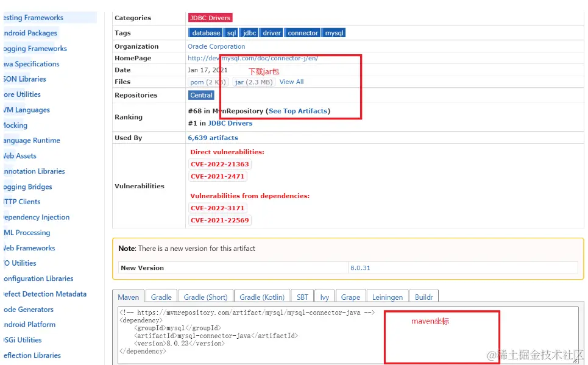
Task: Select the mysql tag
Action: point(334,33)
